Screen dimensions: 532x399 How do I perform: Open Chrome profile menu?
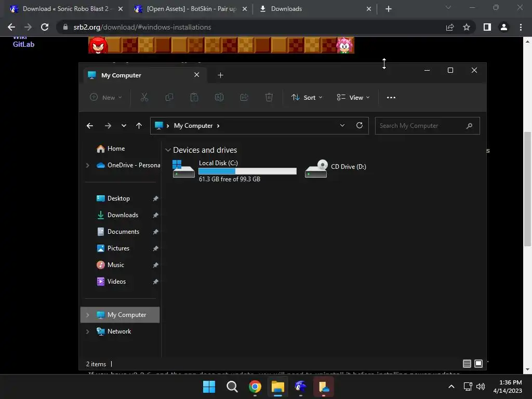[x=504, y=27]
